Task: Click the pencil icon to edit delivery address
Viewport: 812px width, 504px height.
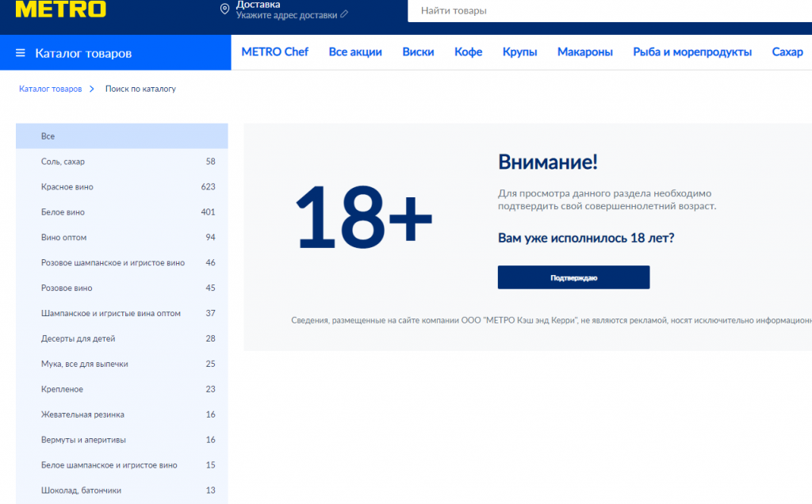Action: (344, 15)
